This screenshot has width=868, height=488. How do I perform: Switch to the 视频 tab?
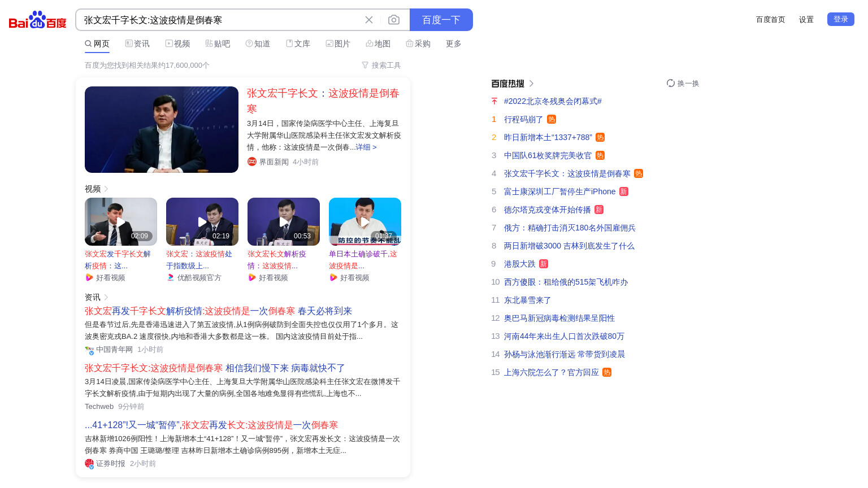pyautogui.click(x=177, y=43)
